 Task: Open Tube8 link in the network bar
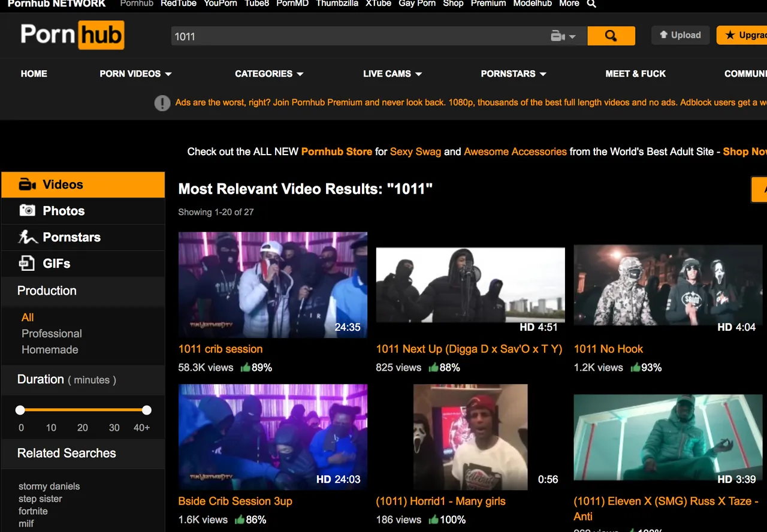[x=257, y=4]
